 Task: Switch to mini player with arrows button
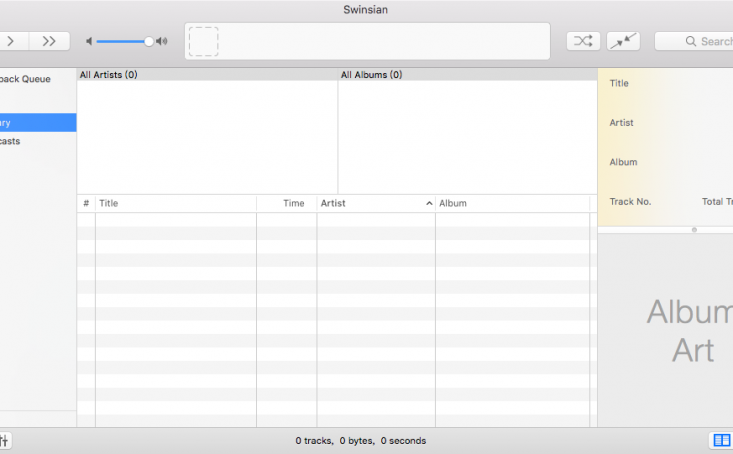[623, 41]
